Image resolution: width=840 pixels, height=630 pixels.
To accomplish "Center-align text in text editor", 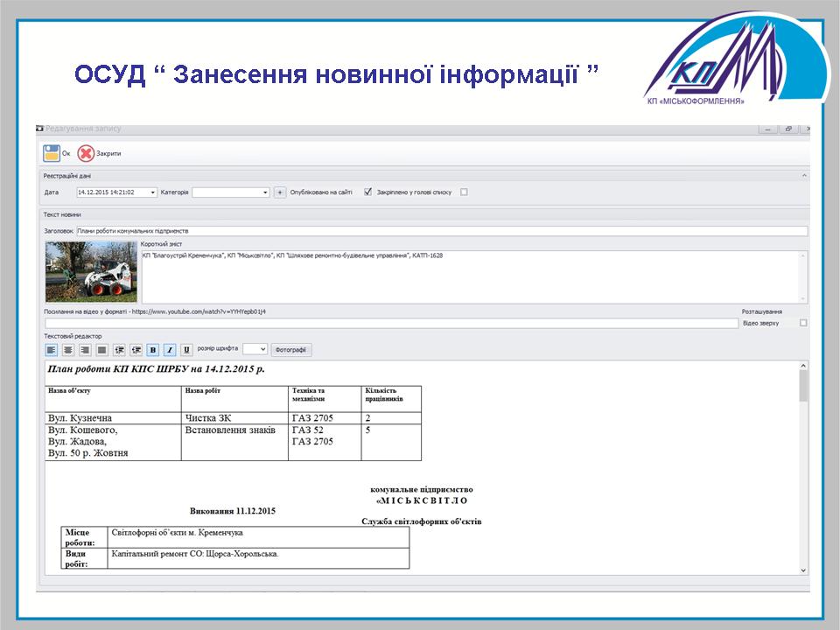I will 68,350.
